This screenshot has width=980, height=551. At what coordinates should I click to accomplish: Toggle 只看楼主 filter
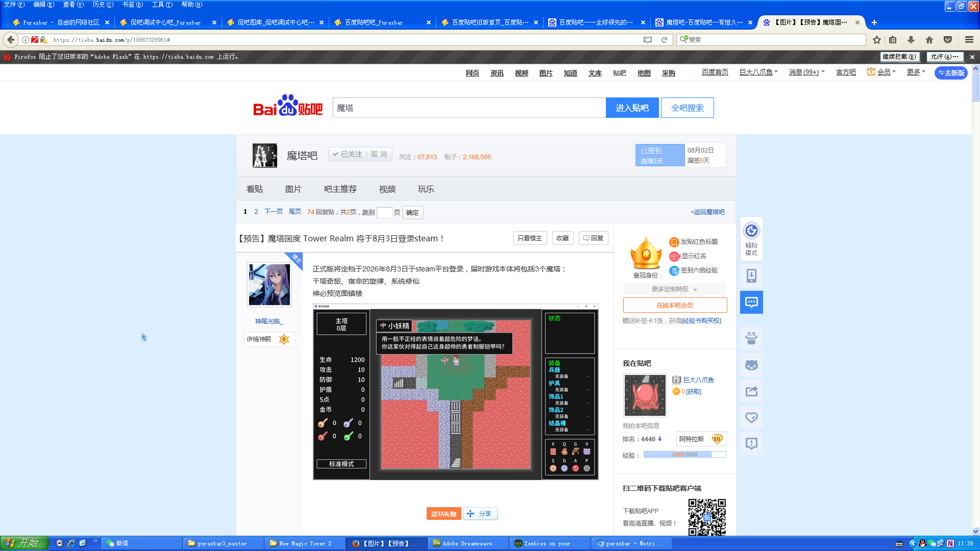[x=530, y=238]
